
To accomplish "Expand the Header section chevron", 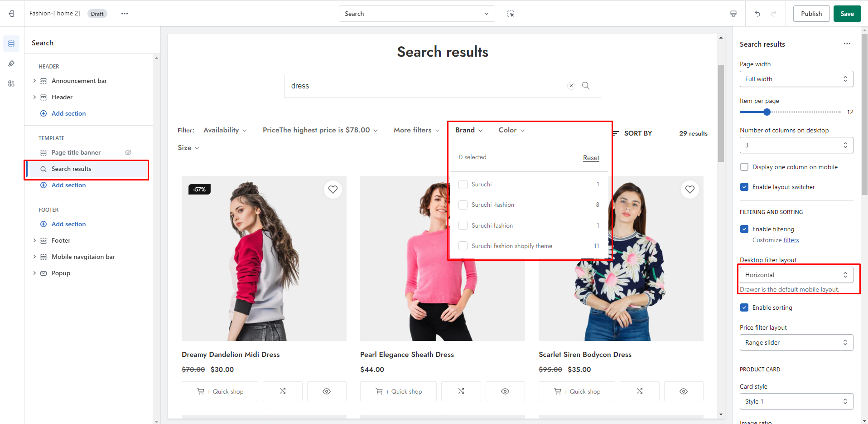I will point(34,97).
